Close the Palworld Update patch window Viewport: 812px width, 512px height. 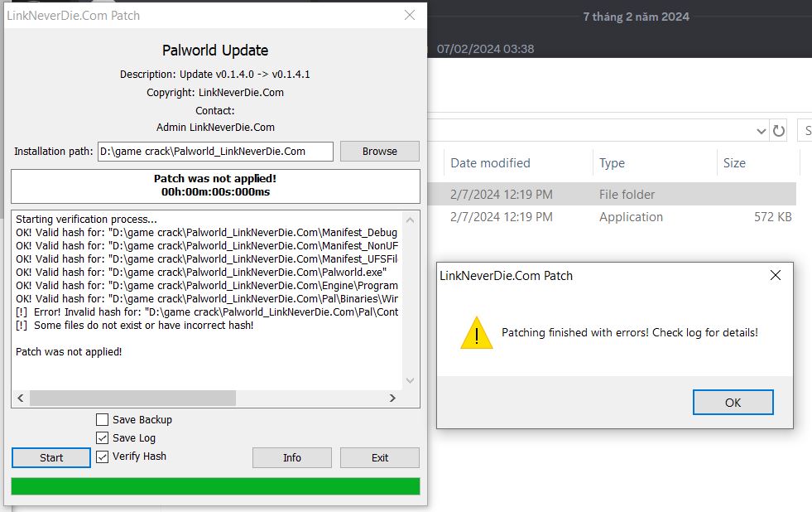pyautogui.click(x=410, y=15)
